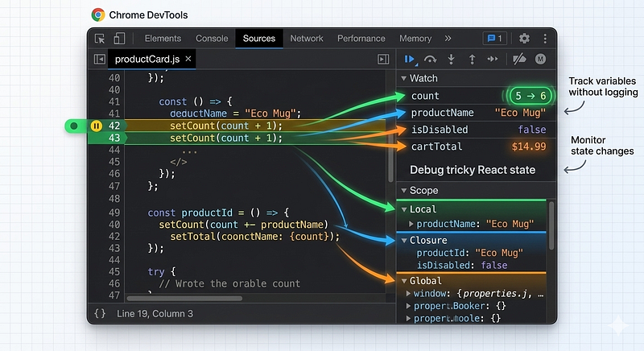Screen dimensions: 644x351
Task: Close the productCard.js file tab
Action: (x=188, y=59)
